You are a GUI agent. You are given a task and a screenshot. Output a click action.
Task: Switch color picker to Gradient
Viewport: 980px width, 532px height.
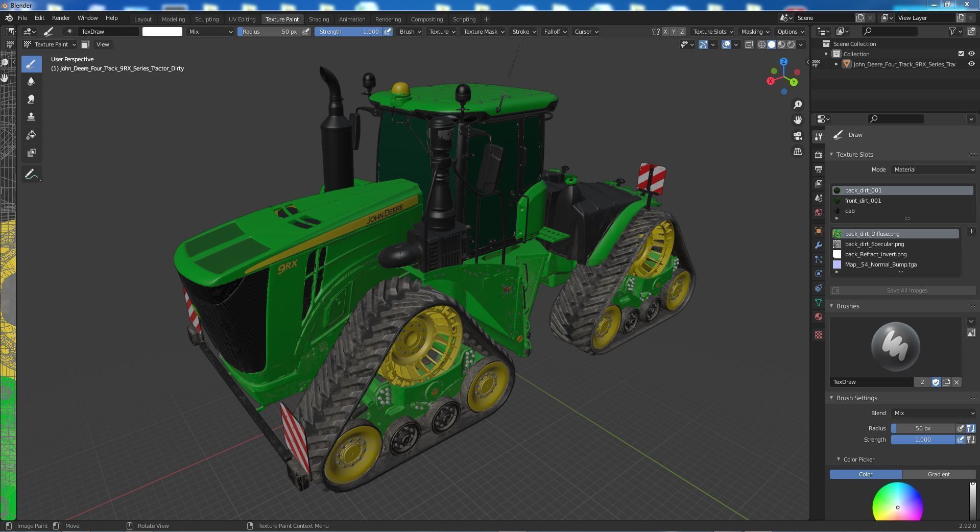point(939,474)
